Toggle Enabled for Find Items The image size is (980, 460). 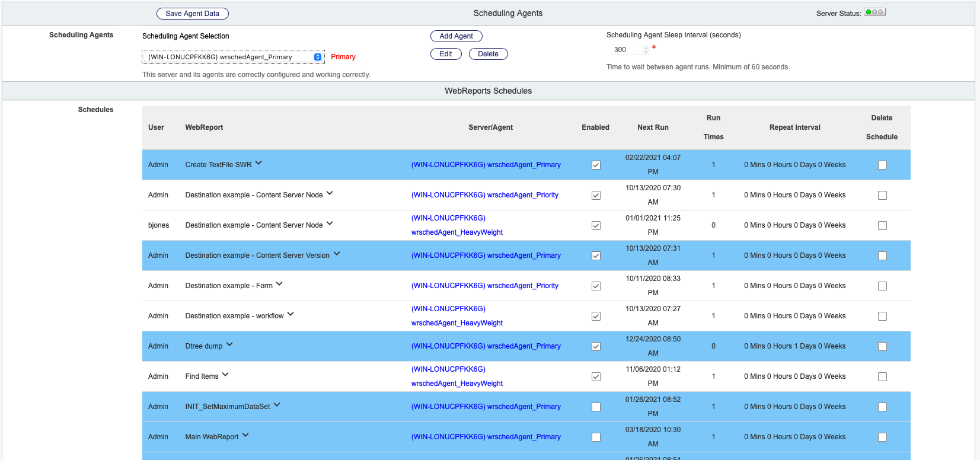tap(596, 377)
